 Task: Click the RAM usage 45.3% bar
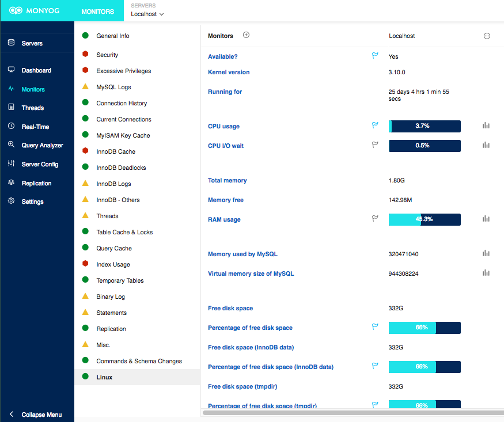click(x=425, y=219)
